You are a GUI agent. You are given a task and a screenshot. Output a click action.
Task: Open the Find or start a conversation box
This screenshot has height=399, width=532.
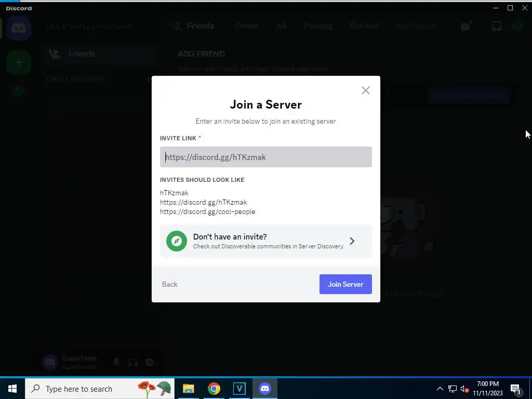(x=89, y=26)
